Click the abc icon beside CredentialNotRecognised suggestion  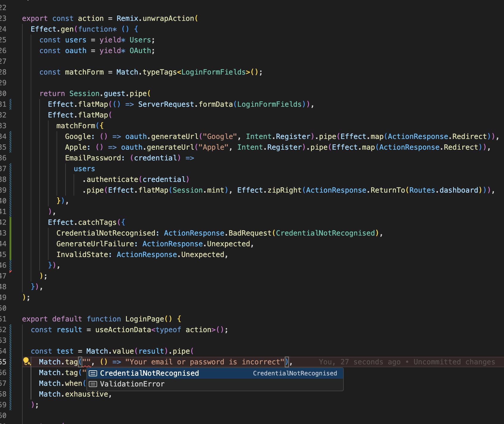click(x=93, y=373)
